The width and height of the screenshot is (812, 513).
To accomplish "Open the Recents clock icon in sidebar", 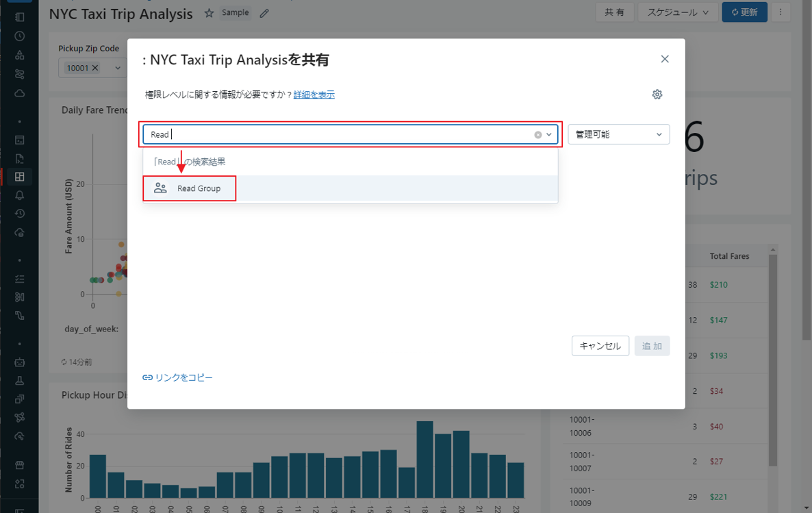I will pyautogui.click(x=19, y=36).
